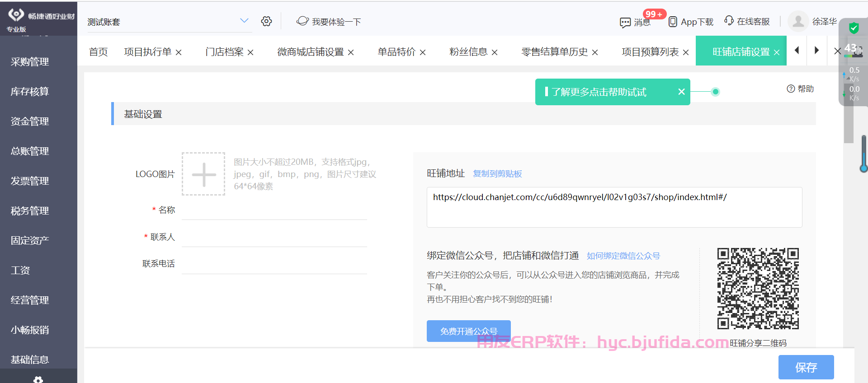Click the 保存 button
The image size is (868, 383).
806,367
